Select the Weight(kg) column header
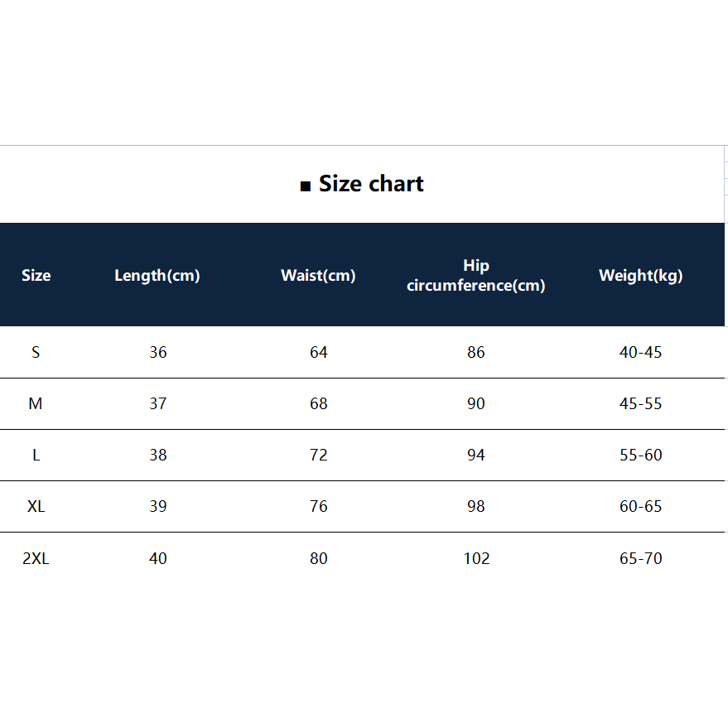Viewport: 728px width, 728px height. 641,276
